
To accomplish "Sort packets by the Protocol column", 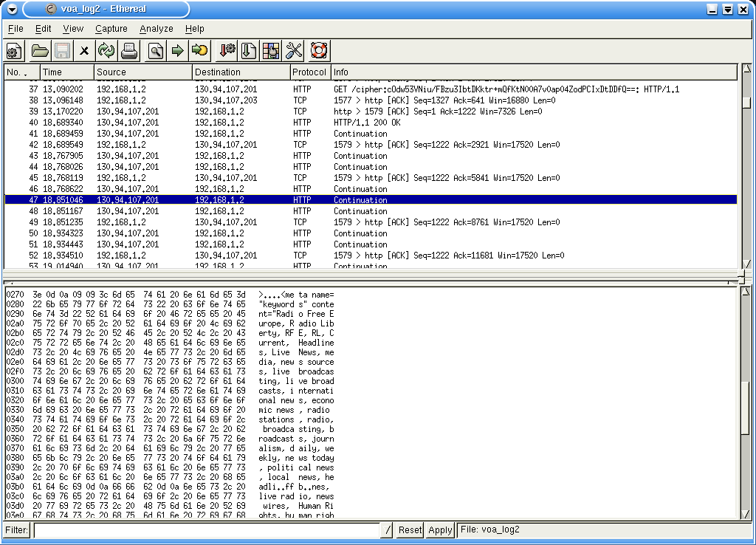I will coord(309,72).
